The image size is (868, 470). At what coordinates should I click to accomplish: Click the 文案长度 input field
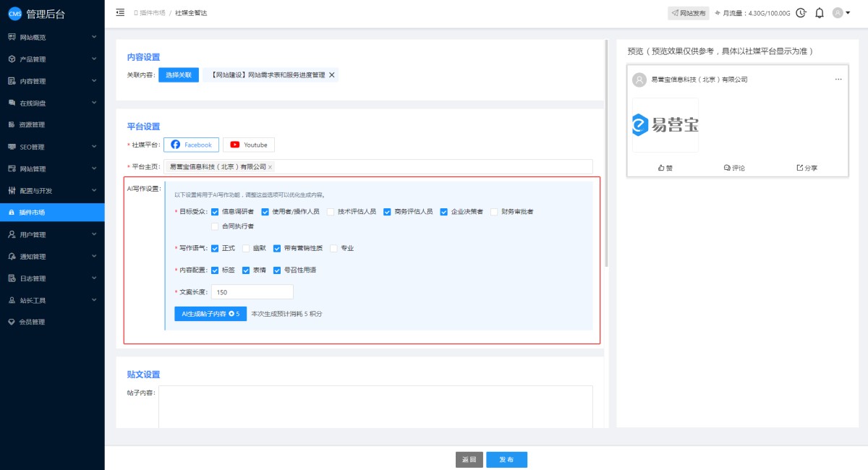pos(252,292)
